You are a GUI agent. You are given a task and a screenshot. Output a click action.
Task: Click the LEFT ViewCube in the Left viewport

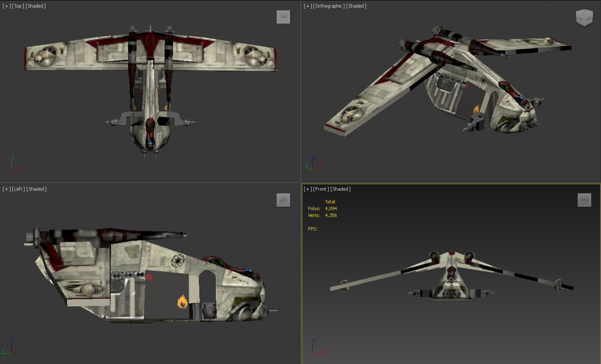coord(283,200)
